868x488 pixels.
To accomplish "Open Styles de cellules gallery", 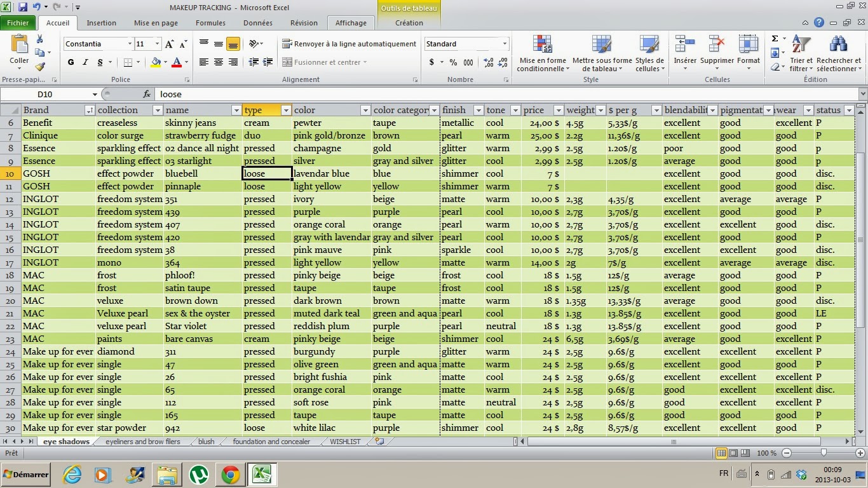I will coord(649,53).
